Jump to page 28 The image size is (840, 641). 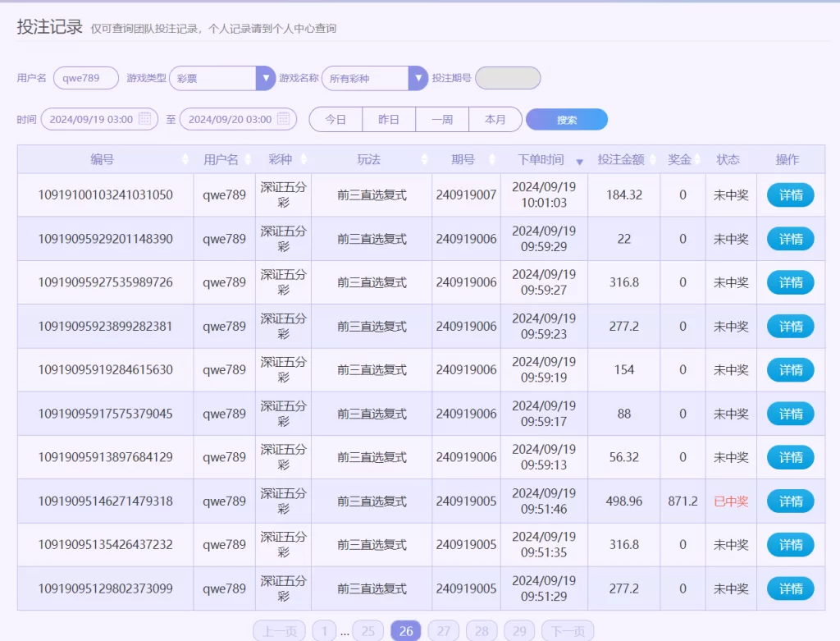(482, 631)
